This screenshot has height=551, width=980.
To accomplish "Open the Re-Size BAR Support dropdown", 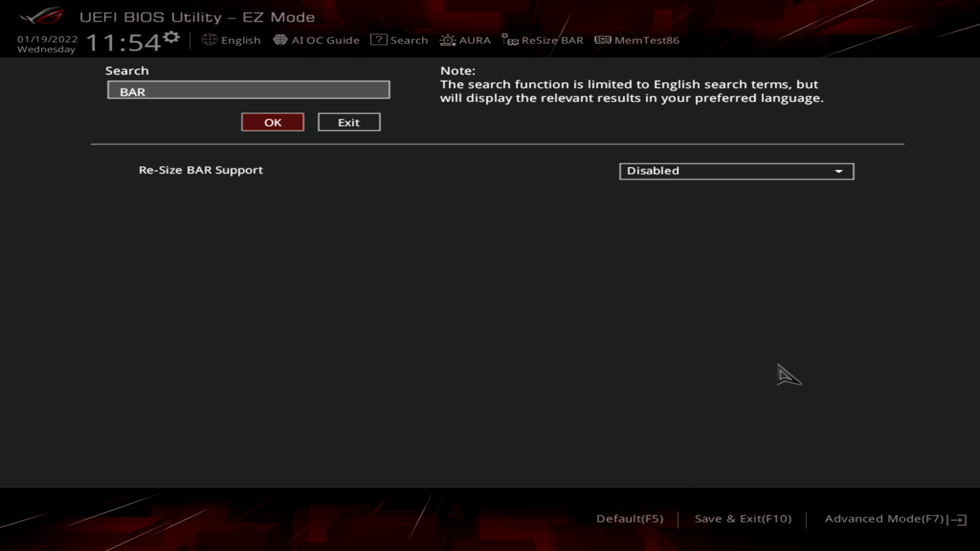I will (736, 171).
